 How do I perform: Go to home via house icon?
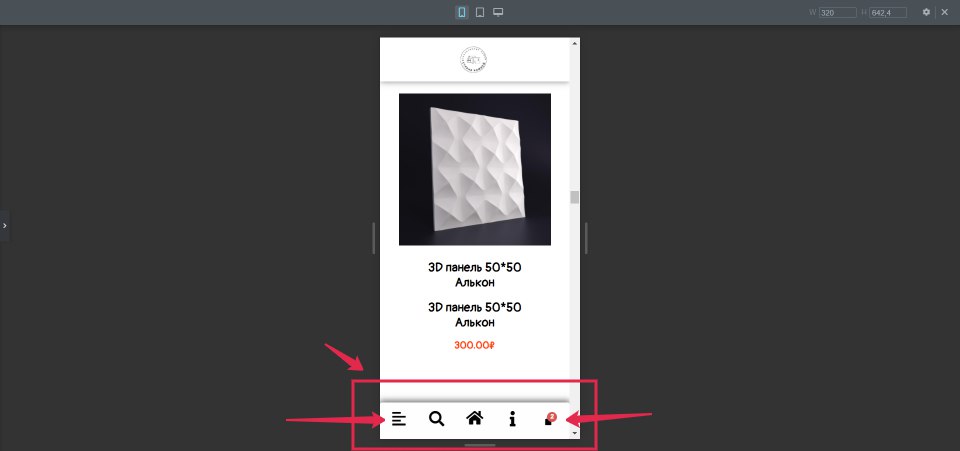pos(474,419)
